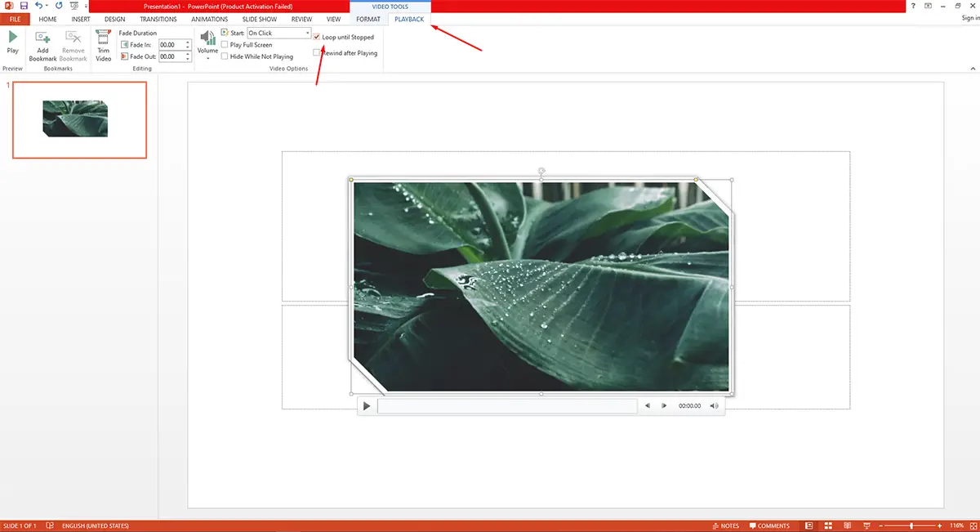Click the PowerPoint application icon
Screen dimensions: 980x532
(7, 6)
